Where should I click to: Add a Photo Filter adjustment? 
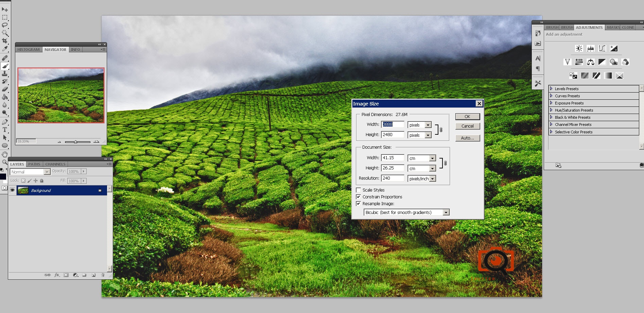coord(614,62)
